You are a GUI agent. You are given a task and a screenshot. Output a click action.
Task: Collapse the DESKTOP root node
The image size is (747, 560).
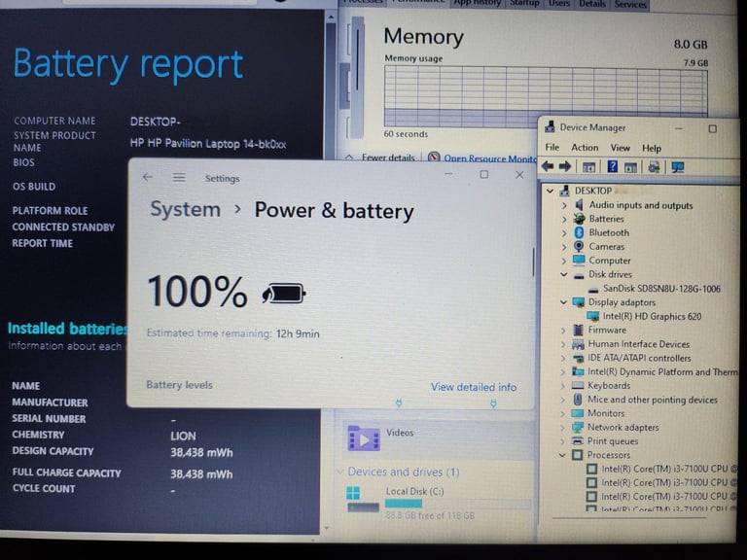[551, 191]
